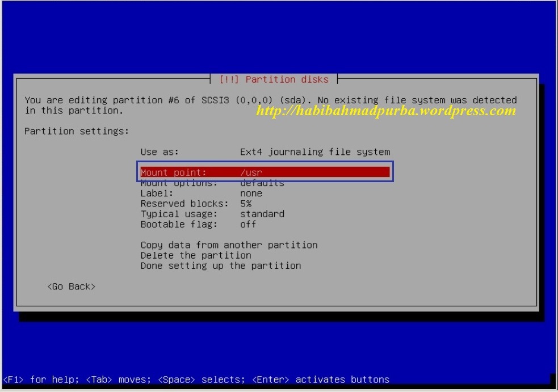
Task: Click the 'standard' typical usage value
Action: tap(262, 214)
